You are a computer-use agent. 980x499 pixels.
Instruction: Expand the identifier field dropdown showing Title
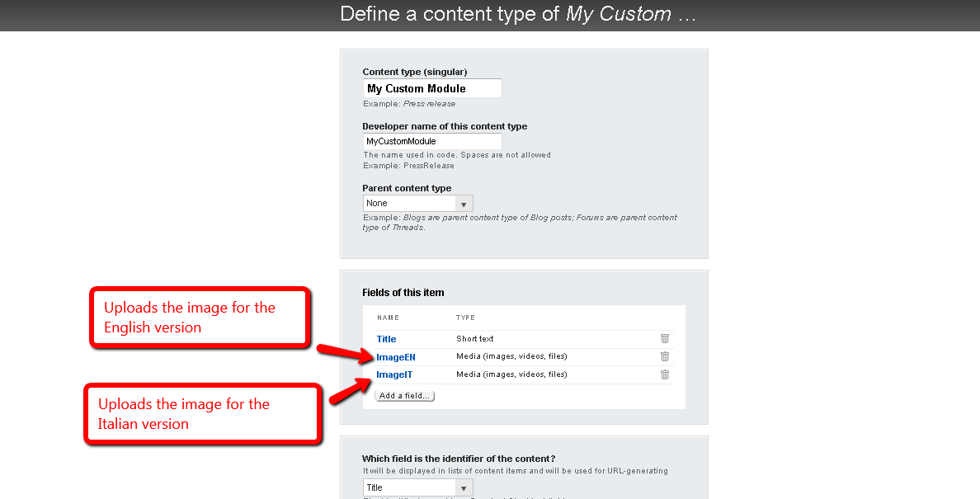click(x=417, y=487)
